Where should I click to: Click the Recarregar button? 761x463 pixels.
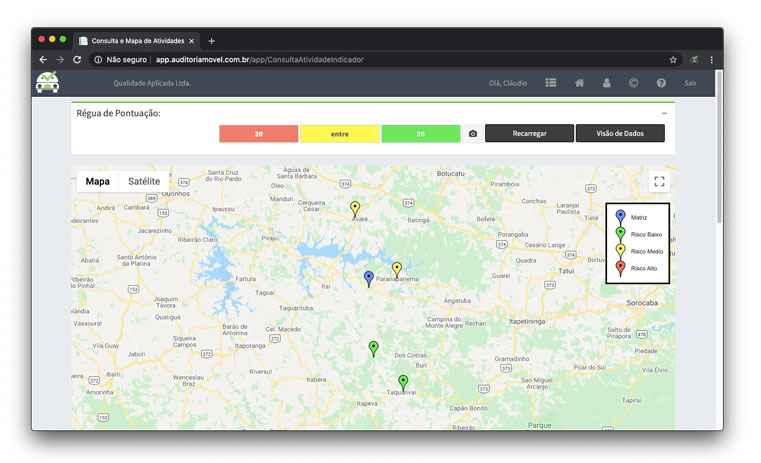[529, 133]
